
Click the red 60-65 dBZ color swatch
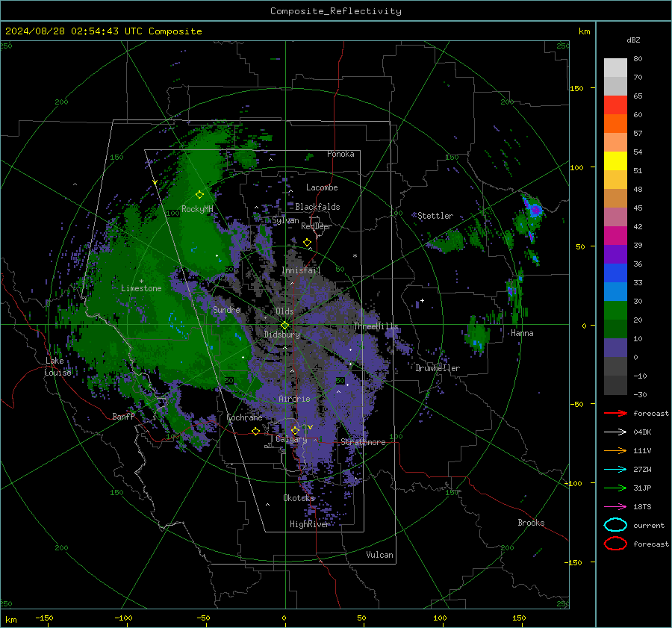click(x=615, y=105)
